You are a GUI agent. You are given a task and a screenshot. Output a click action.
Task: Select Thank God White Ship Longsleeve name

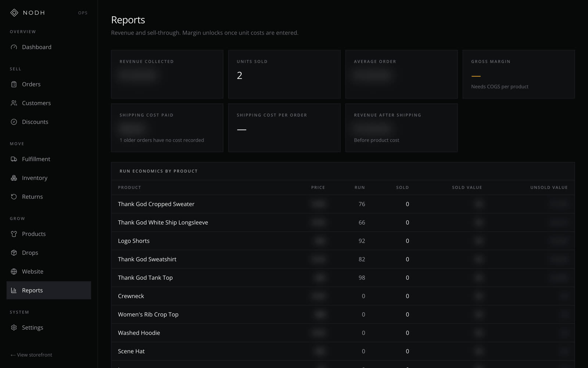(x=163, y=222)
